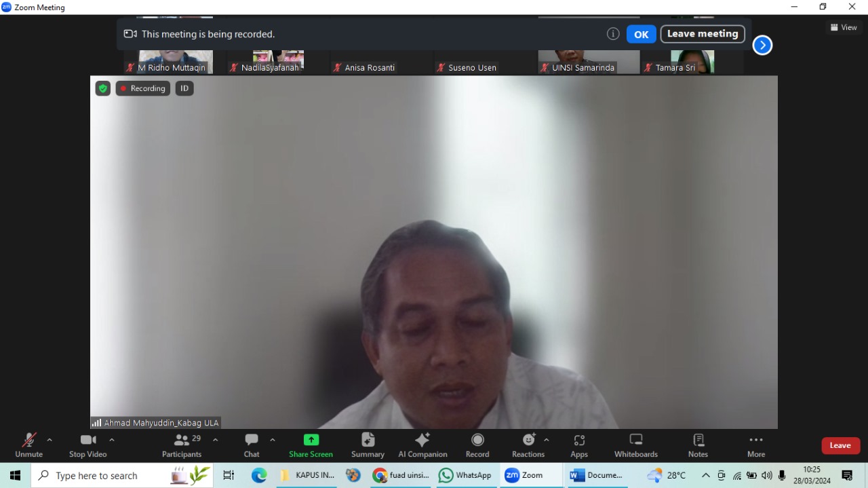
Task: Open Wi-Fi network settings in tray
Action: [737, 476]
